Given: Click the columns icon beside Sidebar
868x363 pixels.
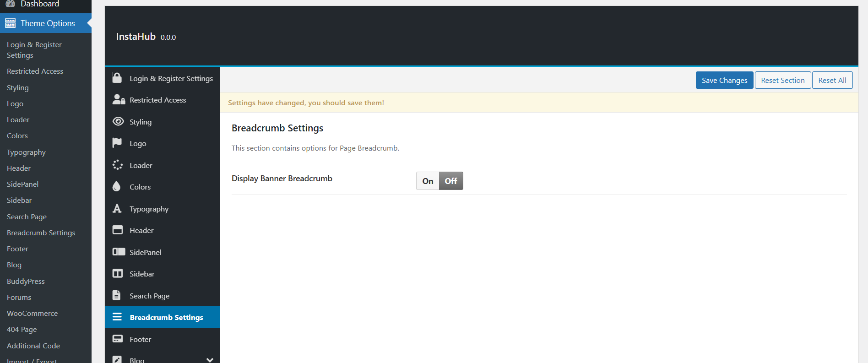Looking at the screenshot, I should [118, 273].
